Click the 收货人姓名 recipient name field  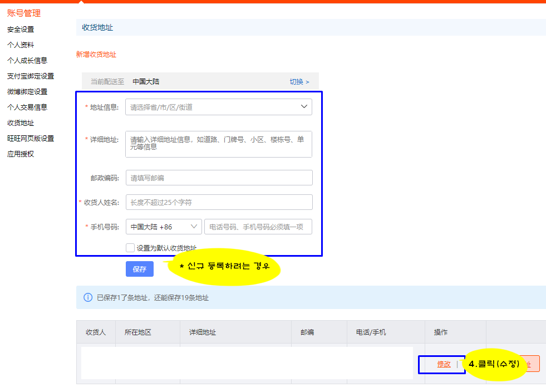pos(218,202)
